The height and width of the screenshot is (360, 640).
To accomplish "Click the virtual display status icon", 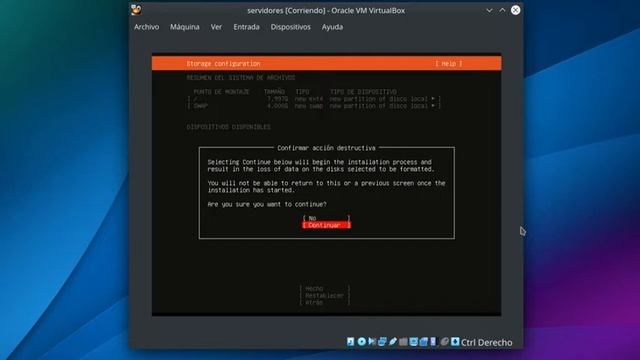I will point(413,342).
